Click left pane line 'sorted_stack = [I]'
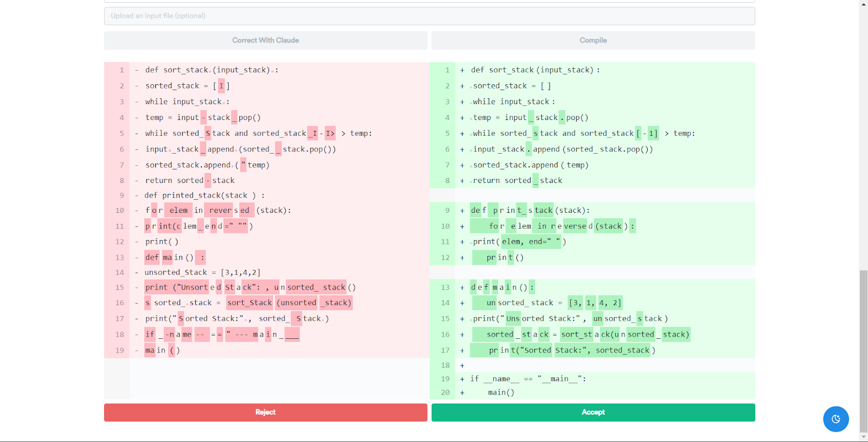868x442 pixels. pyautogui.click(x=188, y=86)
